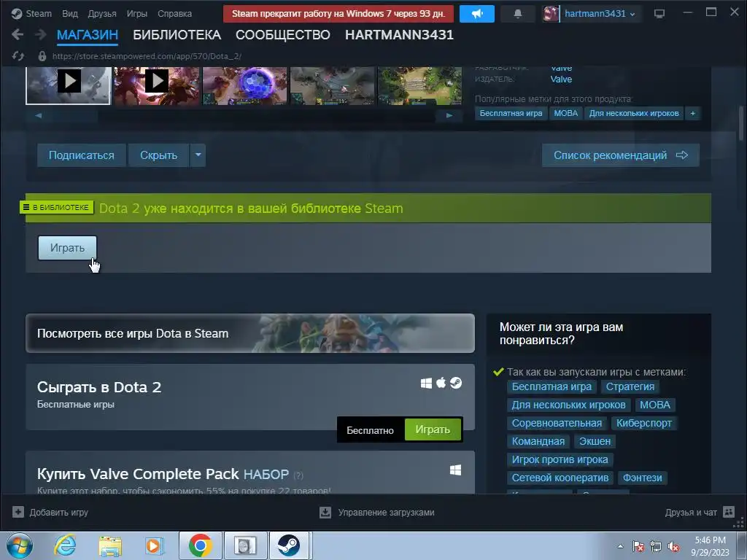Switch to Big Picture via the monitor icon
747x560 pixels.
click(x=659, y=14)
